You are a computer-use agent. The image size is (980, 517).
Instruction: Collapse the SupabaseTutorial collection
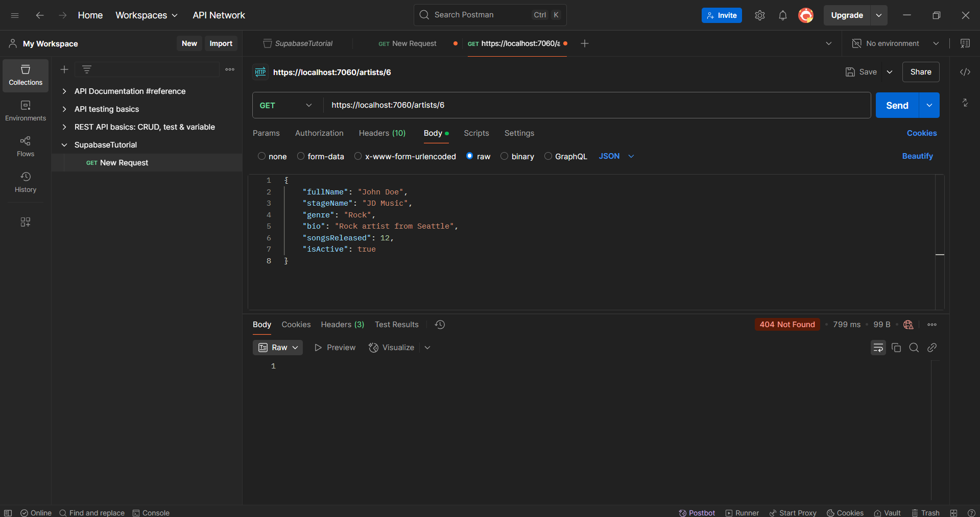coord(64,145)
